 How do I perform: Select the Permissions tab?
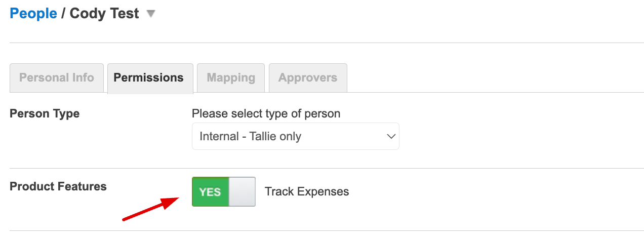pos(149,77)
